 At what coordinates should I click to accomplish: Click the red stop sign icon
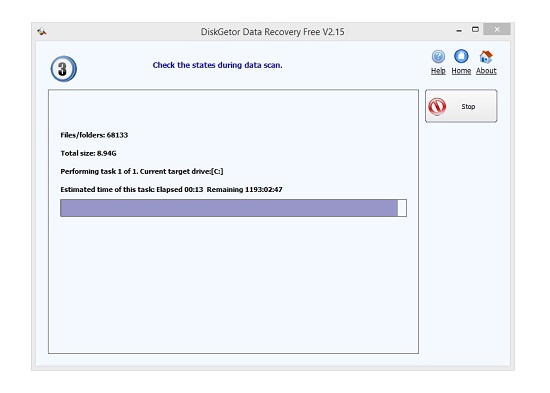click(x=437, y=106)
